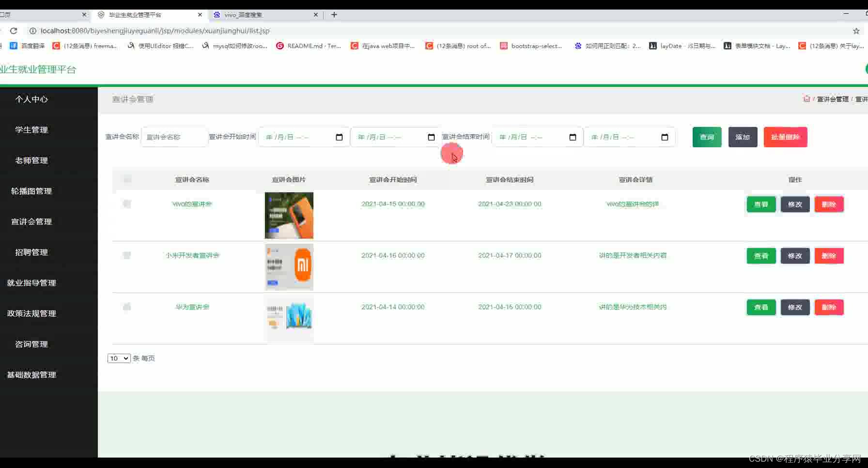Open calendar picker for second 宣讲会开始时间 field
Screen dimensions: 868x468
point(431,137)
